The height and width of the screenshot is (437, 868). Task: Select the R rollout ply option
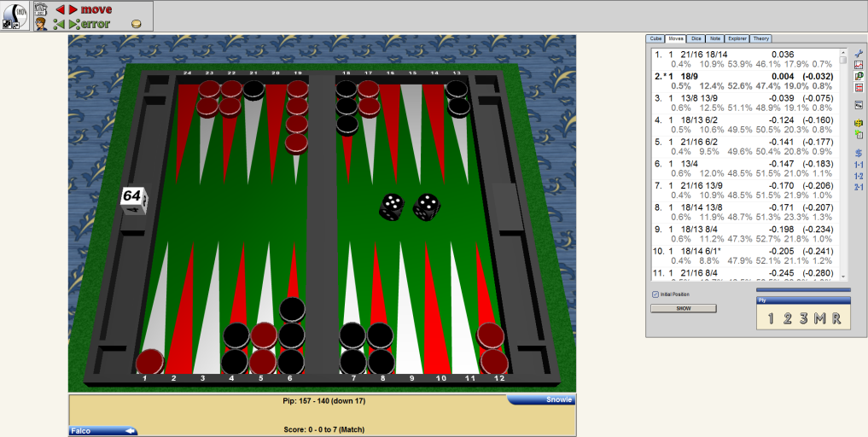coord(836,319)
